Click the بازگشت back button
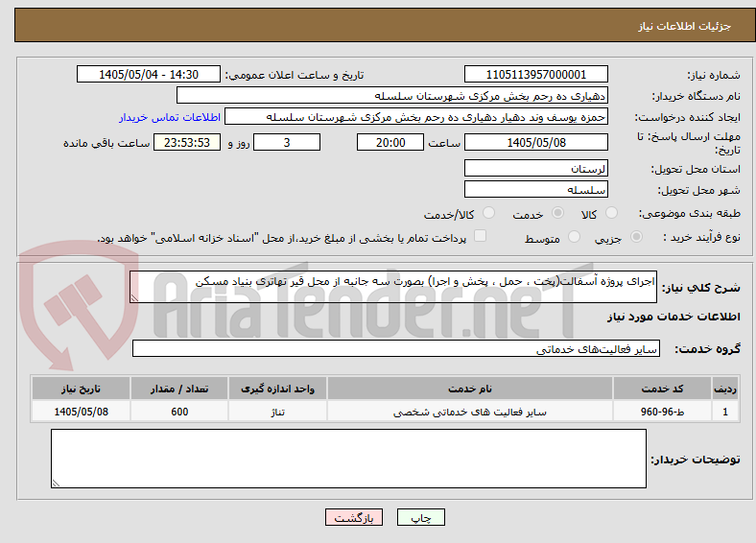The width and height of the screenshot is (756, 543). click(x=354, y=517)
